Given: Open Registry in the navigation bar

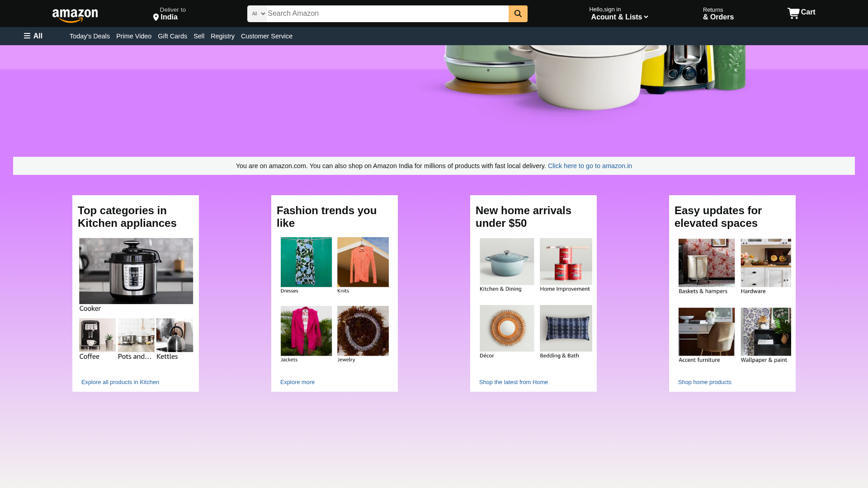Looking at the screenshot, I should pos(222,36).
